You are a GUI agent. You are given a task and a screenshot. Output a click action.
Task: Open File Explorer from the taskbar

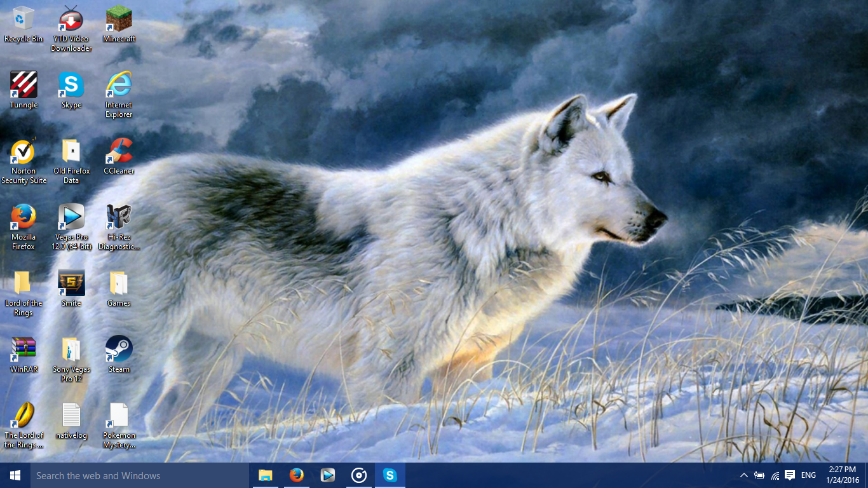point(265,475)
